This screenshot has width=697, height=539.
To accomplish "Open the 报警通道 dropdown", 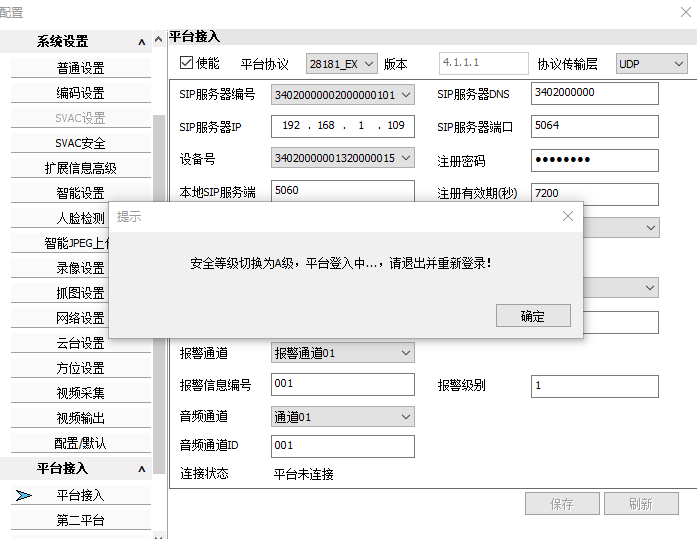I will [343, 353].
